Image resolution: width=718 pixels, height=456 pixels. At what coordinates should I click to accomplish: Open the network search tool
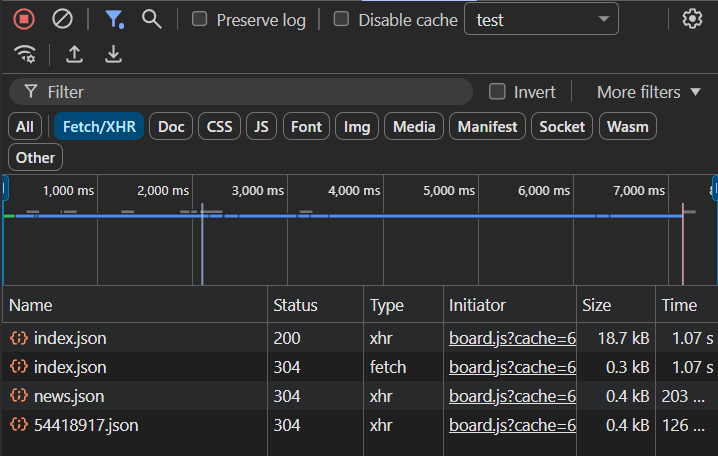point(151,19)
